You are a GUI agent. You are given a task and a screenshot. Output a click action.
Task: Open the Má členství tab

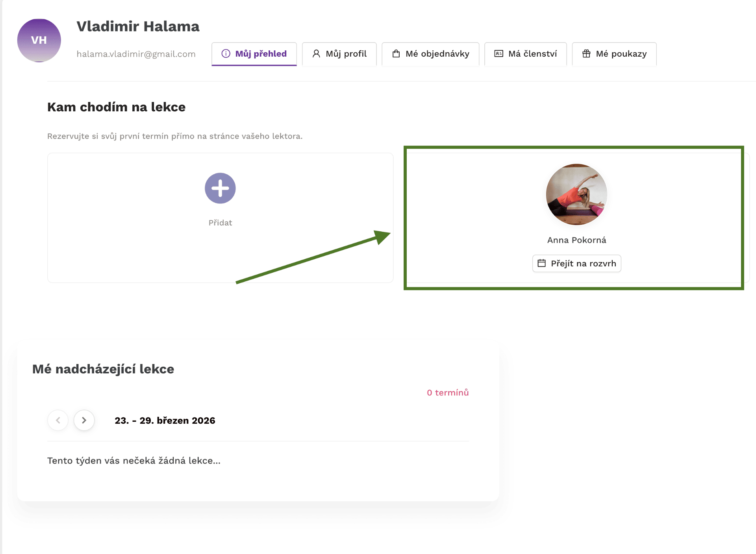tap(525, 54)
